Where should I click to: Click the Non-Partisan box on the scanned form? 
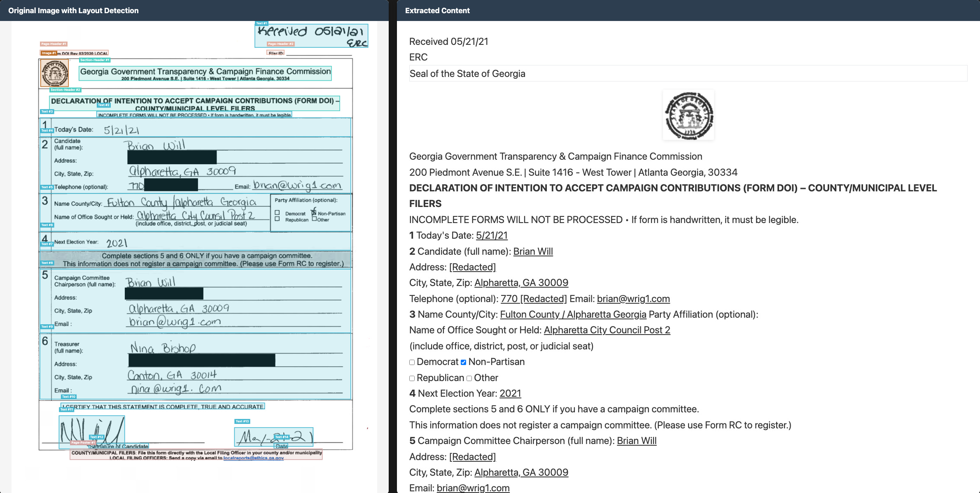314,213
